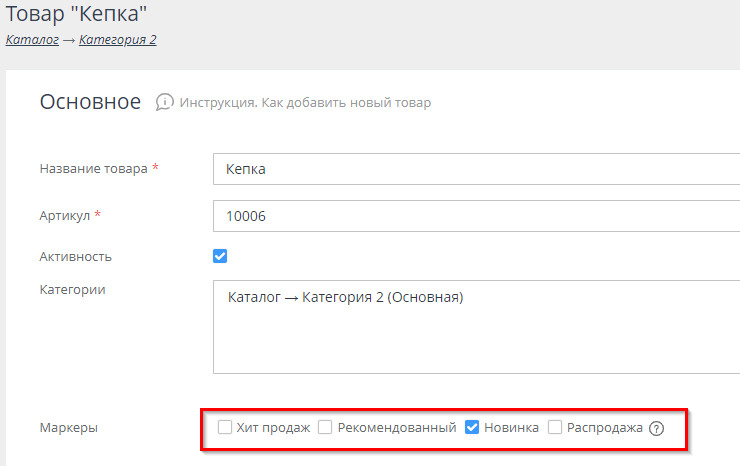Screen dimensions: 740x466
Task: Open the 'Как добавить новый товар' instruction link
Action: pos(305,103)
